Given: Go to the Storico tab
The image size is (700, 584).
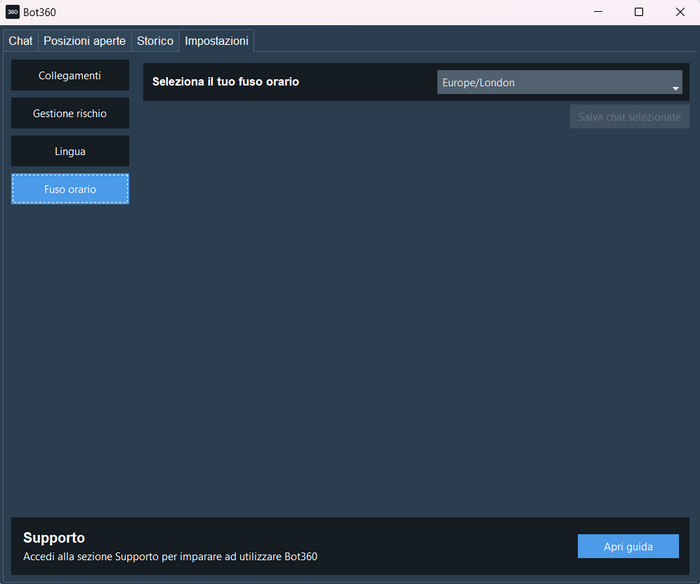Looking at the screenshot, I should click(155, 41).
